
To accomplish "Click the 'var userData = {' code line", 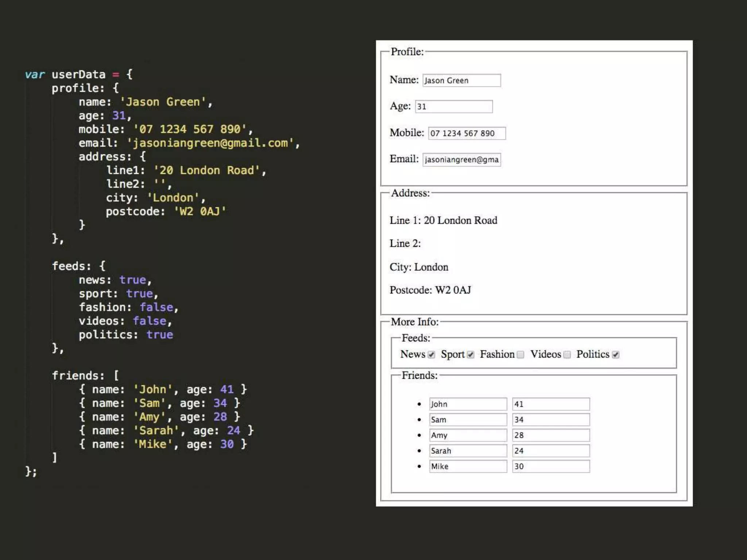I will pos(79,74).
